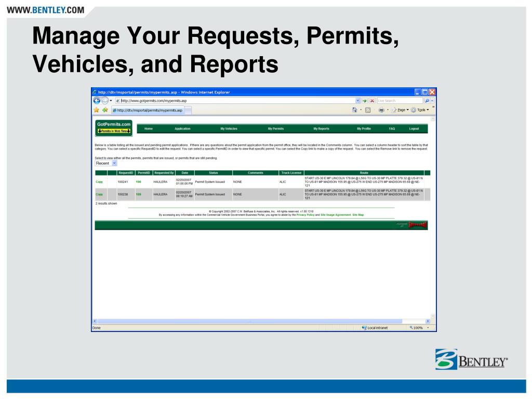
Task: Click the horizontal scrollbar right arrow
Action: click(428, 321)
